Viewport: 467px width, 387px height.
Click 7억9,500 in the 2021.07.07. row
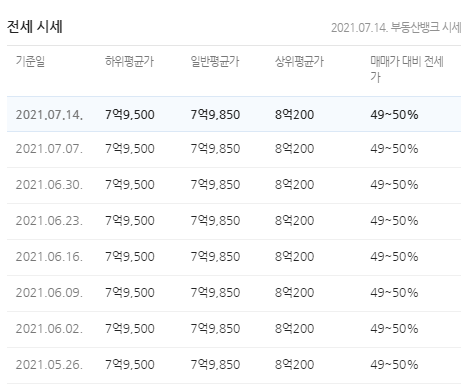click(130, 149)
